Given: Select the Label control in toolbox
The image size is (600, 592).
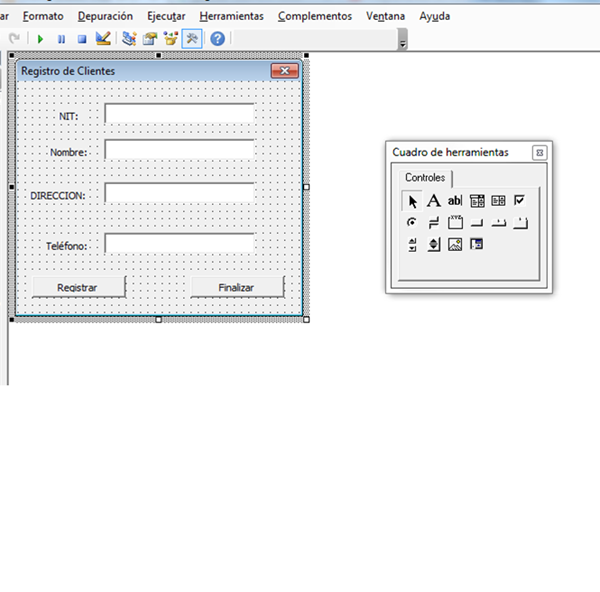Looking at the screenshot, I should tap(434, 201).
